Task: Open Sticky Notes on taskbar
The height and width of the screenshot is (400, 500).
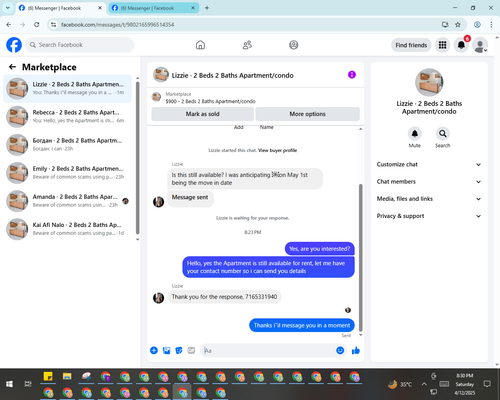Action: point(48,377)
